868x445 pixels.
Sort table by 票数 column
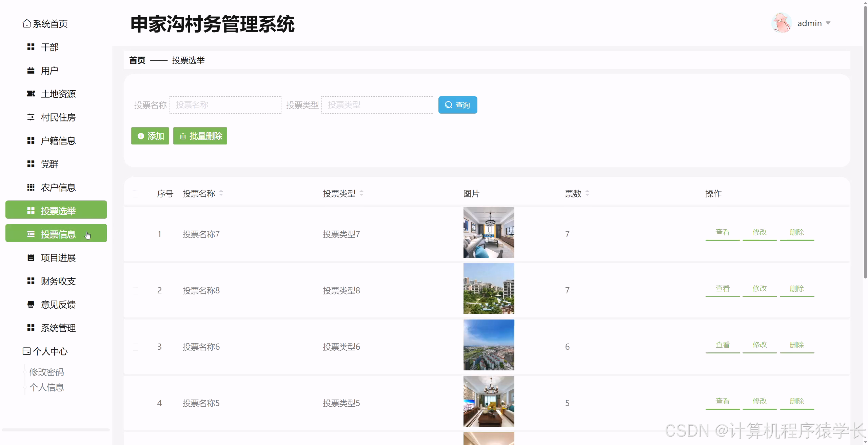(x=587, y=193)
